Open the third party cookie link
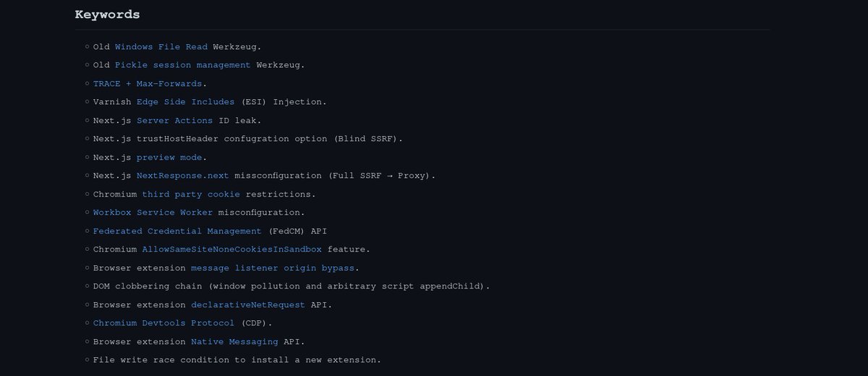 (x=191, y=194)
